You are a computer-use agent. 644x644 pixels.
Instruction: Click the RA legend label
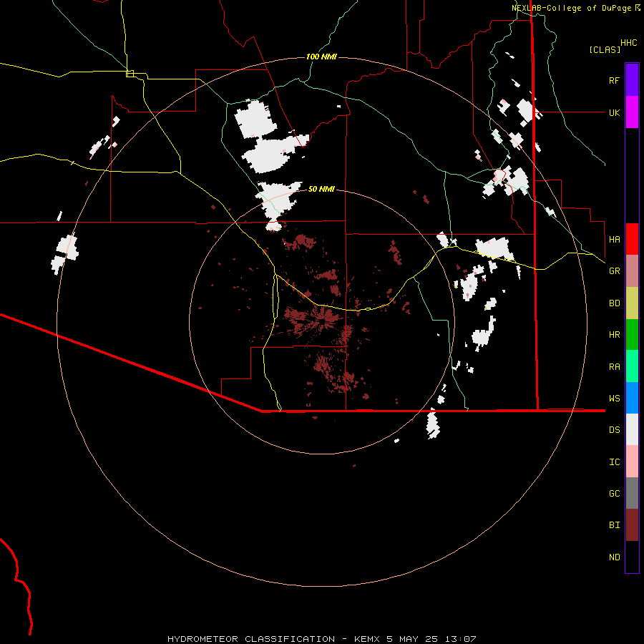coord(614,367)
